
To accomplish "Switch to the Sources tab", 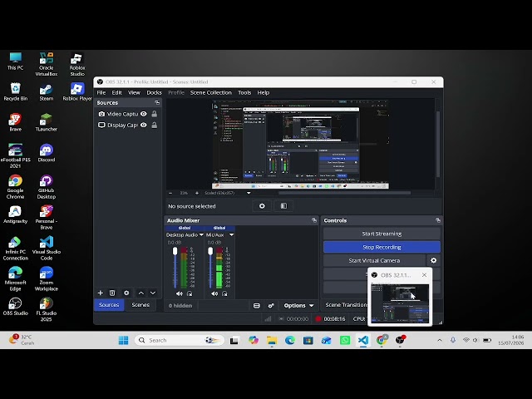I will click(x=109, y=305).
